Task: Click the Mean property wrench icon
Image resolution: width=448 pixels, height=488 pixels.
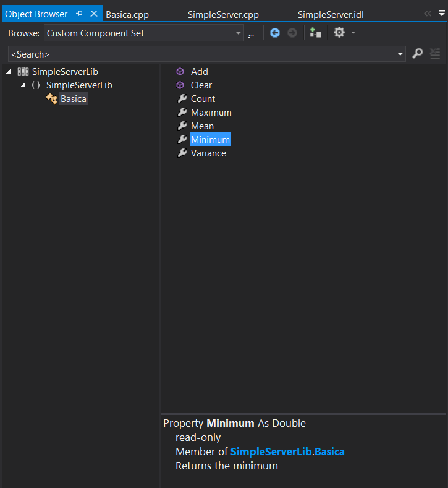Action: pos(182,126)
